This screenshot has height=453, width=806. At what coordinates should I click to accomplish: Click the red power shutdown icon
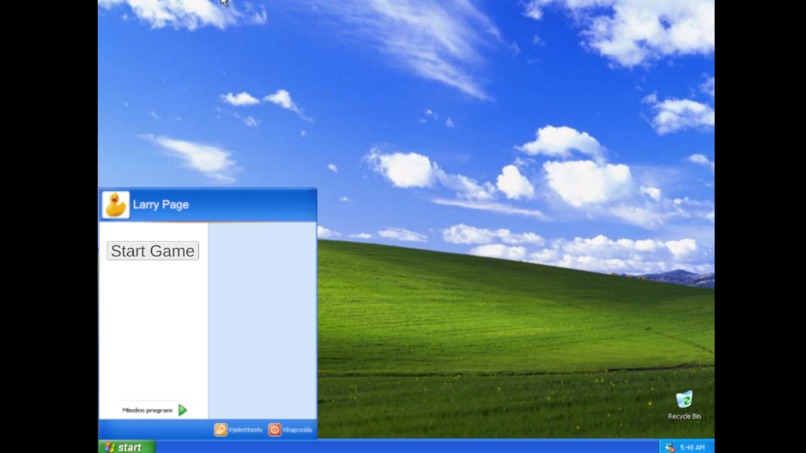(x=274, y=429)
